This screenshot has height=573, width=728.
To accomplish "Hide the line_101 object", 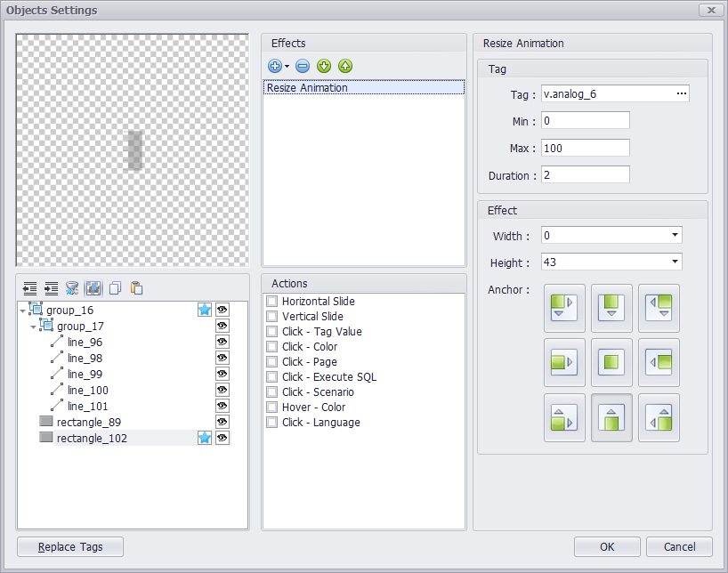I will coord(222,406).
